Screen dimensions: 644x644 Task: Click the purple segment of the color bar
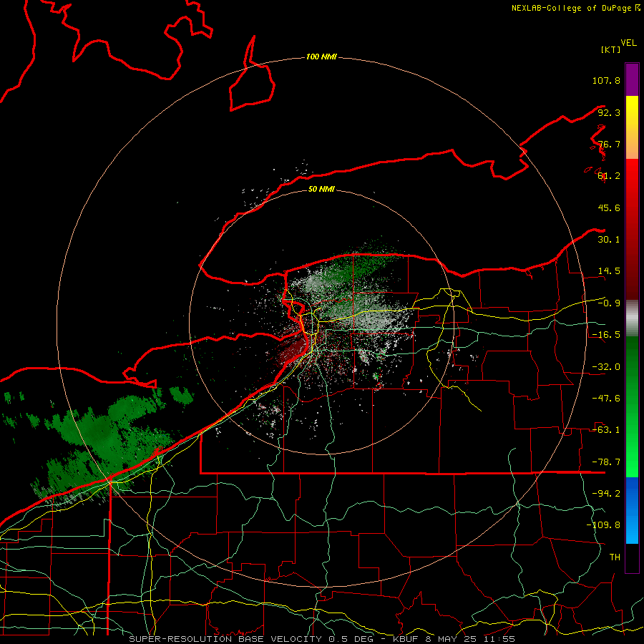pyautogui.click(x=632, y=79)
